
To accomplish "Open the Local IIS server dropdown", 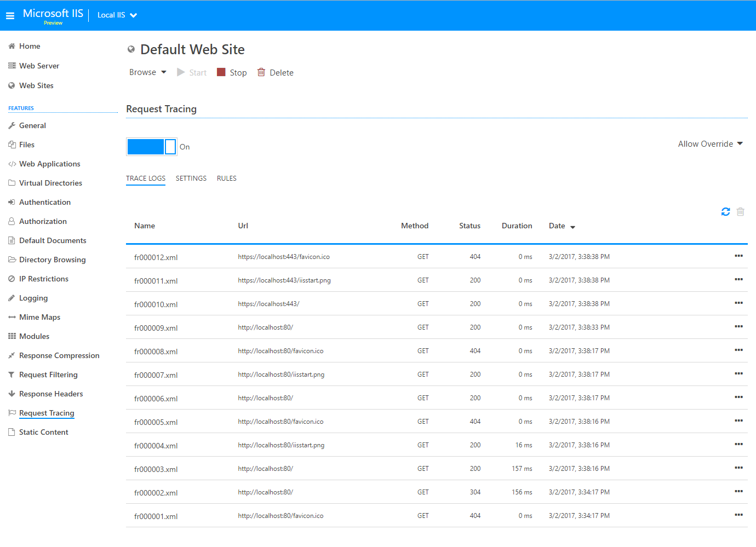I will point(117,15).
